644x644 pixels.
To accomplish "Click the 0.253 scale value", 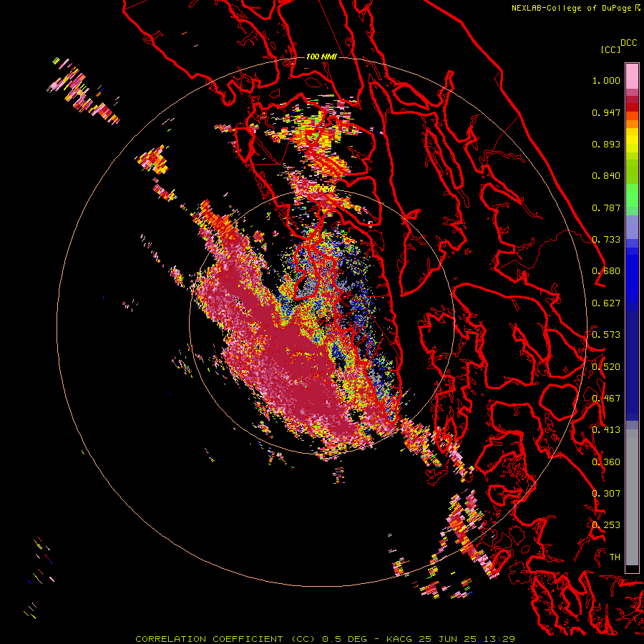I will [x=606, y=525].
